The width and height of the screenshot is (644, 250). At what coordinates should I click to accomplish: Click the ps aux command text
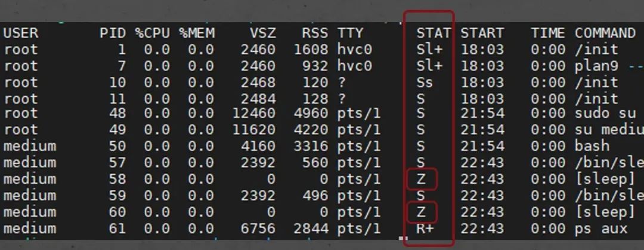click(601, 229)
